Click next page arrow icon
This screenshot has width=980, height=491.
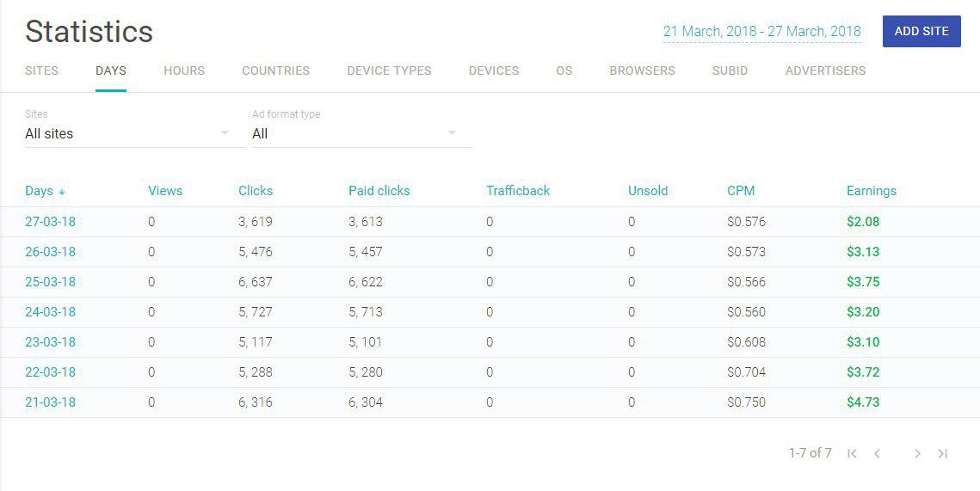pos(917,453)
